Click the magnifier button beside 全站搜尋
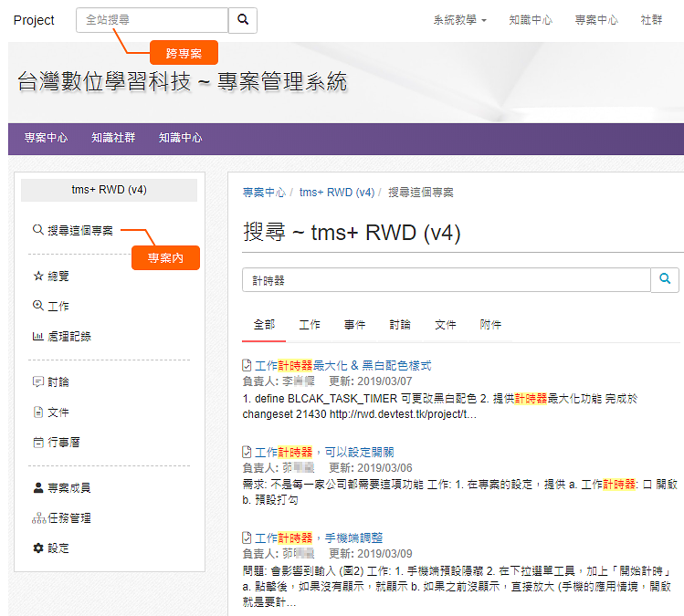The height and width of the screenshot is (616, 684). coord(243,20)
